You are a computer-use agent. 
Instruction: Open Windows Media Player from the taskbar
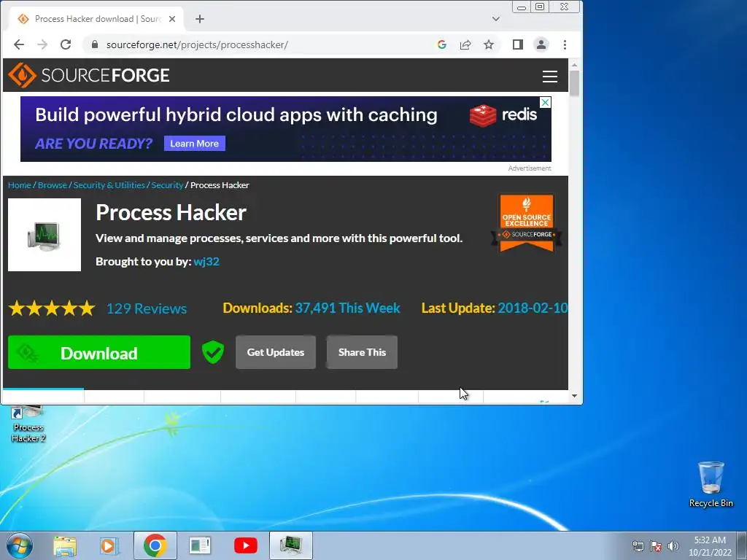pos(109,545)
